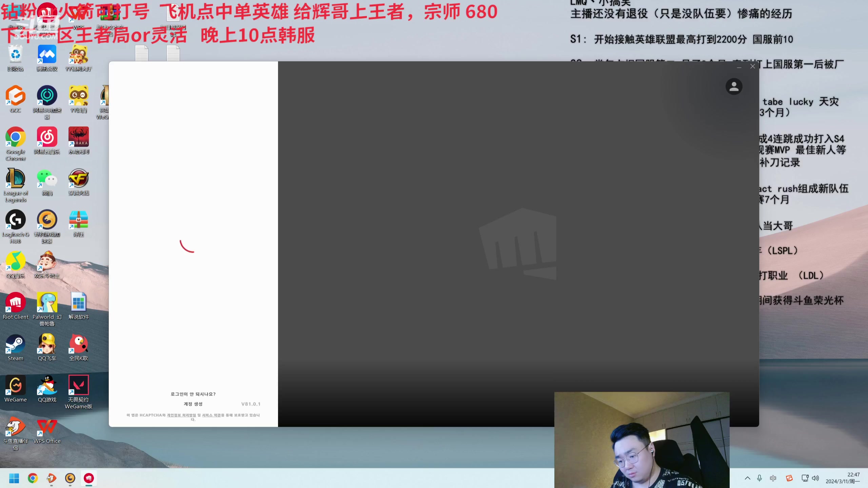Open the Tencent Meeting (腾讯会议) icon
This screenshot has width=868, height=488.
click(47, 58)
